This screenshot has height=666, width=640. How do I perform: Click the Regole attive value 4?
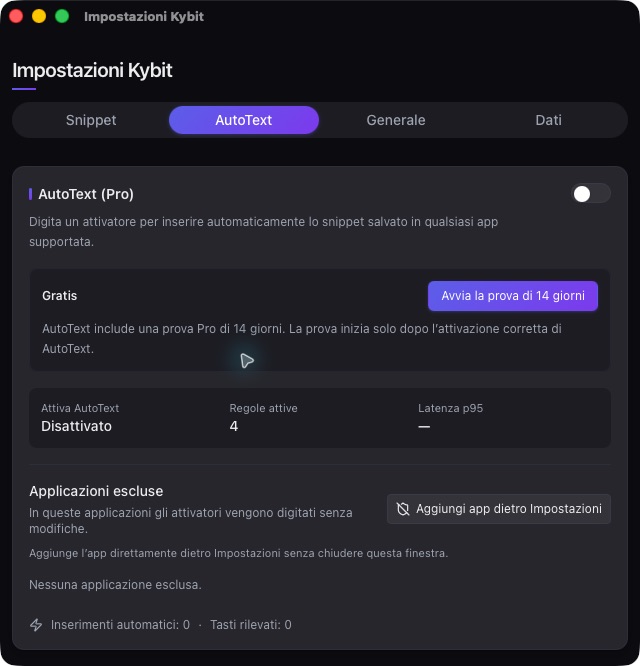(234, 426)
